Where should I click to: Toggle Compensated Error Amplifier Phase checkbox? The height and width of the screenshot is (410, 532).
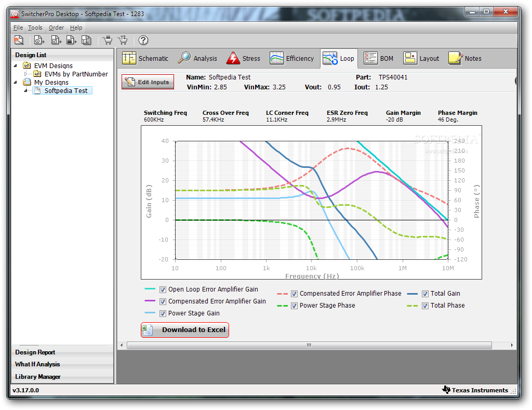tap(294, 294)
